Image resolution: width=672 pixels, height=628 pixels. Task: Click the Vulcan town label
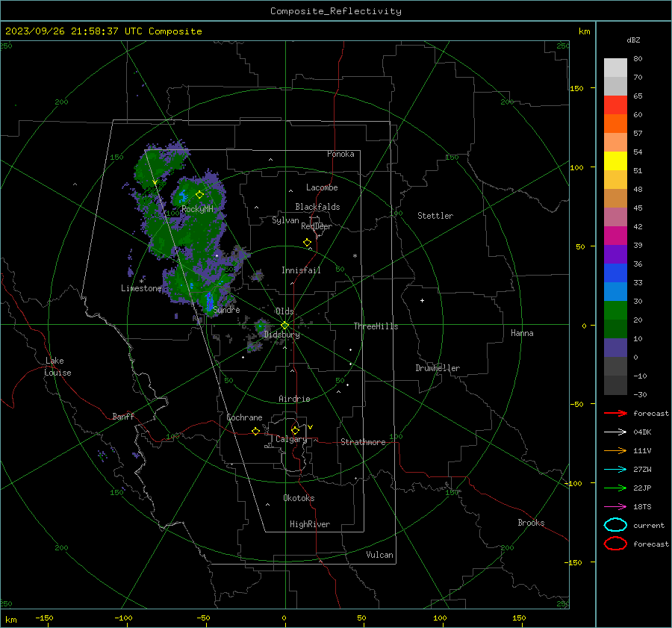point(380,555)
